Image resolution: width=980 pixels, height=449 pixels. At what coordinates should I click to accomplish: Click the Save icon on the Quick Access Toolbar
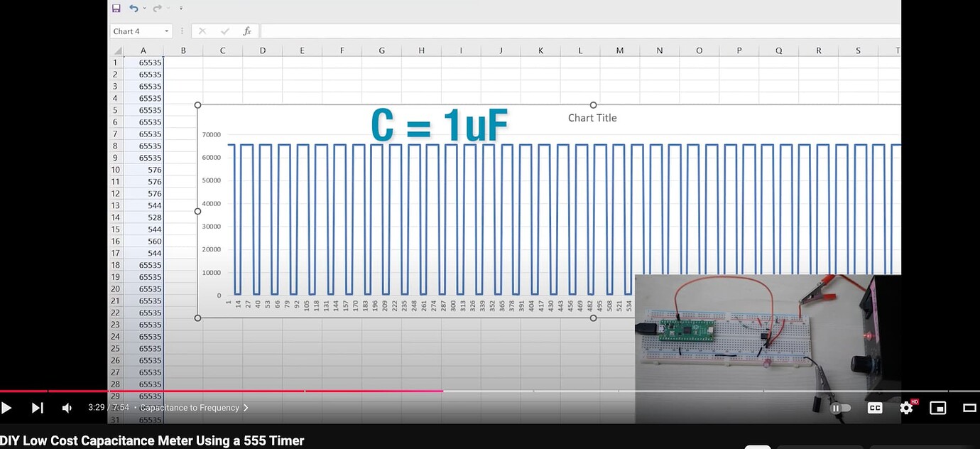coord(116,8)
